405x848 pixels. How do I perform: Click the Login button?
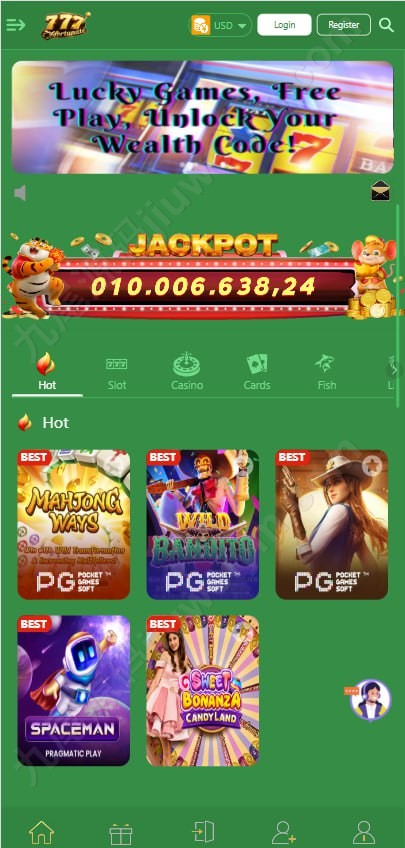(x=284, y=25)
